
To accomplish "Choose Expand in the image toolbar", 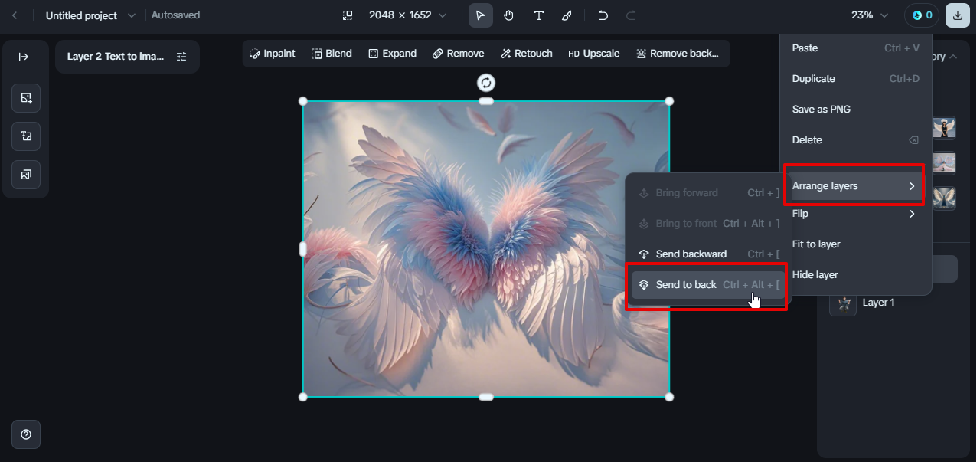I will click(392, 54).
